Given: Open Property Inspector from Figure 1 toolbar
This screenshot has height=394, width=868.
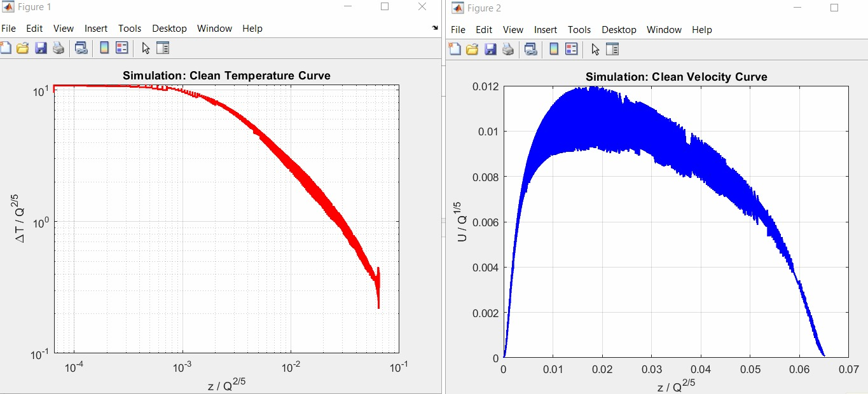Looking at the screenshot, I should pos(163,48).
